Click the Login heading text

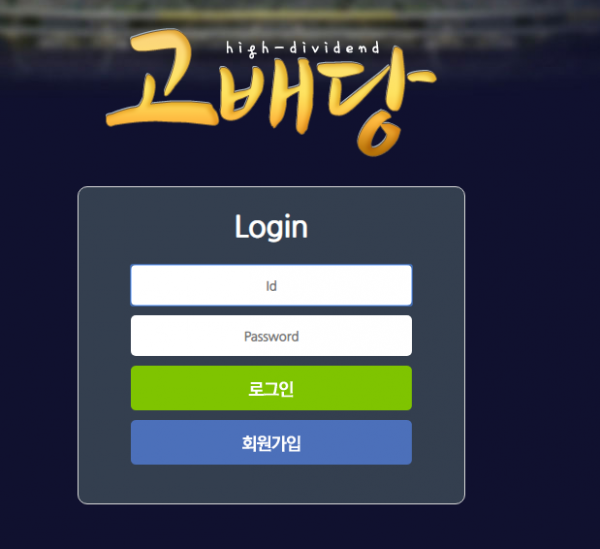click(x=271, y=227)
